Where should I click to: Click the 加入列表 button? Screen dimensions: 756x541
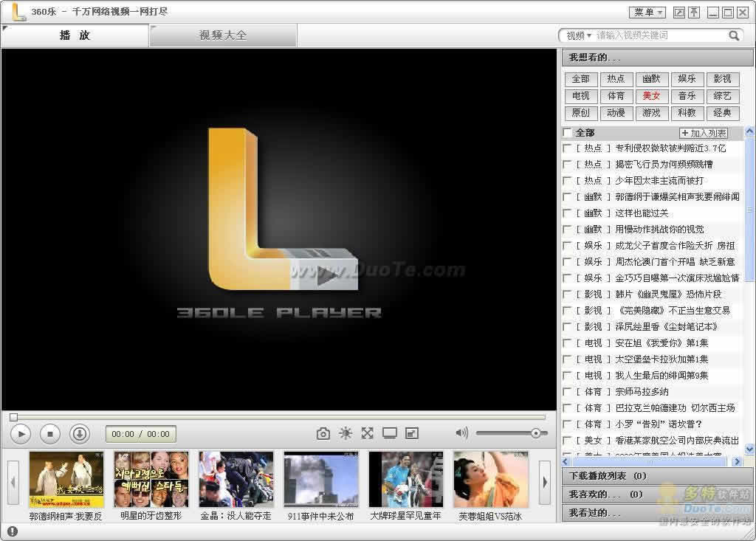click(x=704, y=133)
